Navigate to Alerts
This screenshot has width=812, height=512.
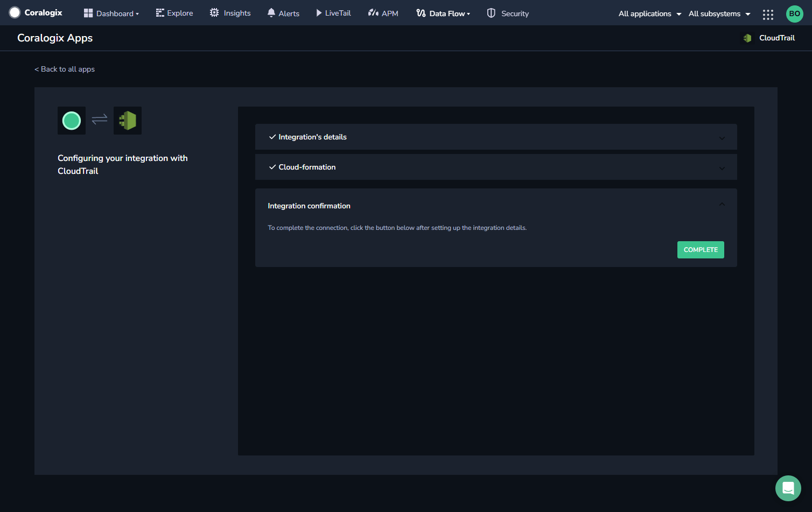(283, 13)
